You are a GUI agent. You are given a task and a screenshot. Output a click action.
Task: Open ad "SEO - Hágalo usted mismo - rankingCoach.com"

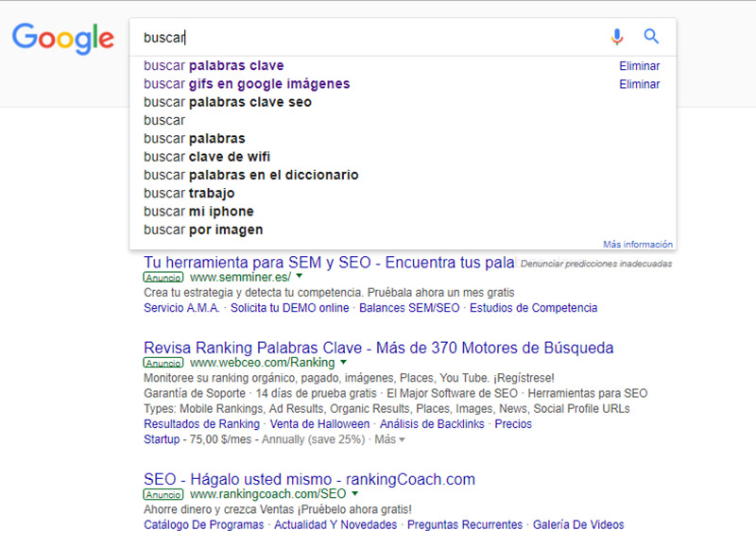[x=310, y=479]
